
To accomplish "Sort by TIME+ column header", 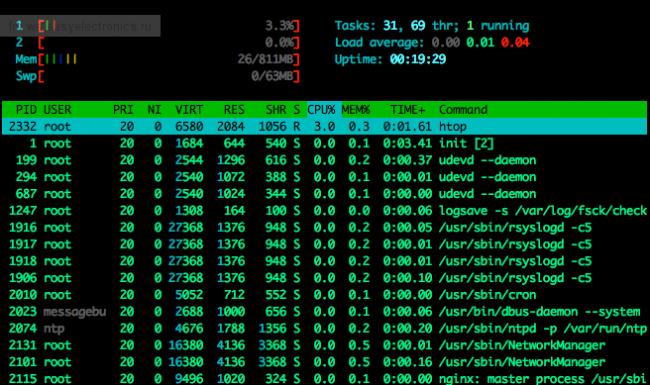I will coord(408,110).
